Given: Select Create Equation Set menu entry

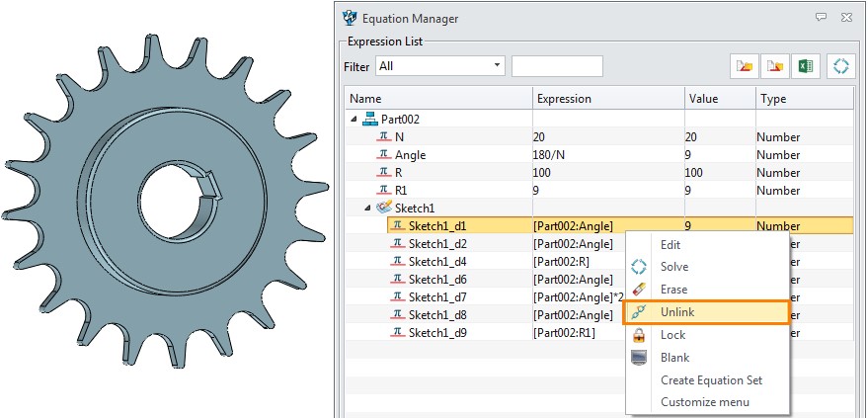Looking at the screenshot, I should 707,380.
